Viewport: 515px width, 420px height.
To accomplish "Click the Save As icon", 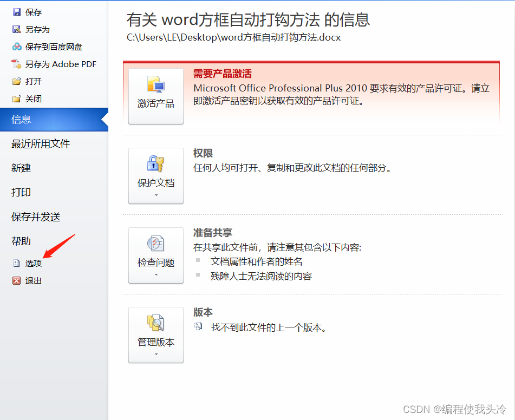I will [16, 30].
